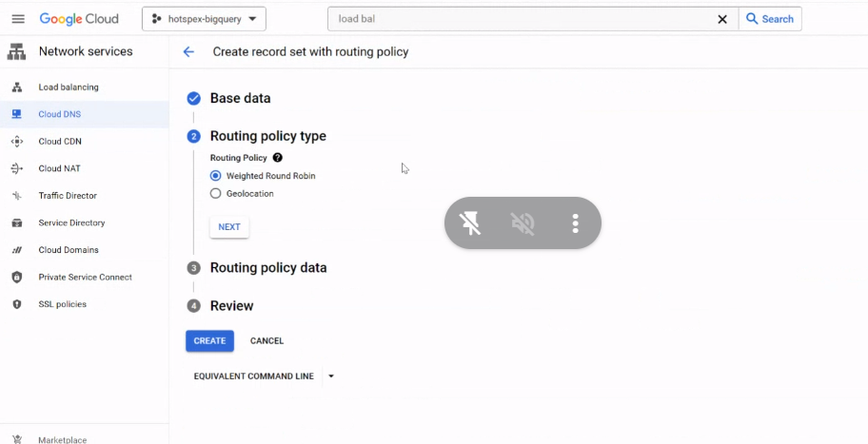Click the Routing Policy help question mark icon
The width and height of the screenshot is (868, 444).
[x=278, y=158]
